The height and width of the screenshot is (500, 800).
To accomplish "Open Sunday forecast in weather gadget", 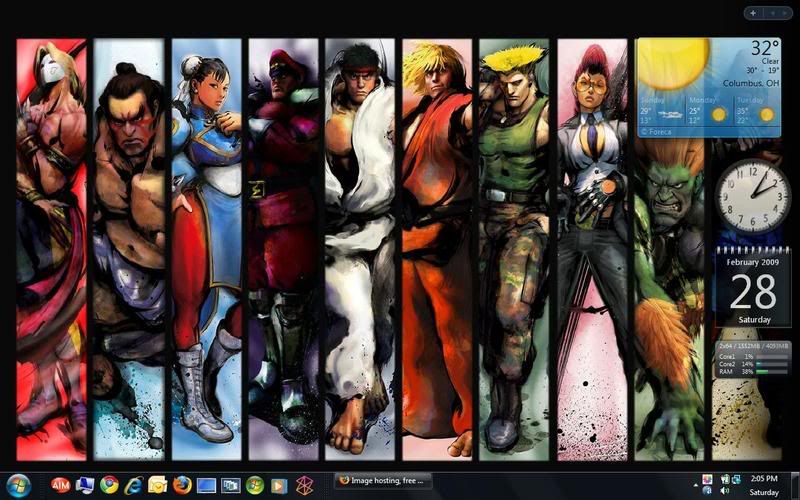I will [662, 111].
